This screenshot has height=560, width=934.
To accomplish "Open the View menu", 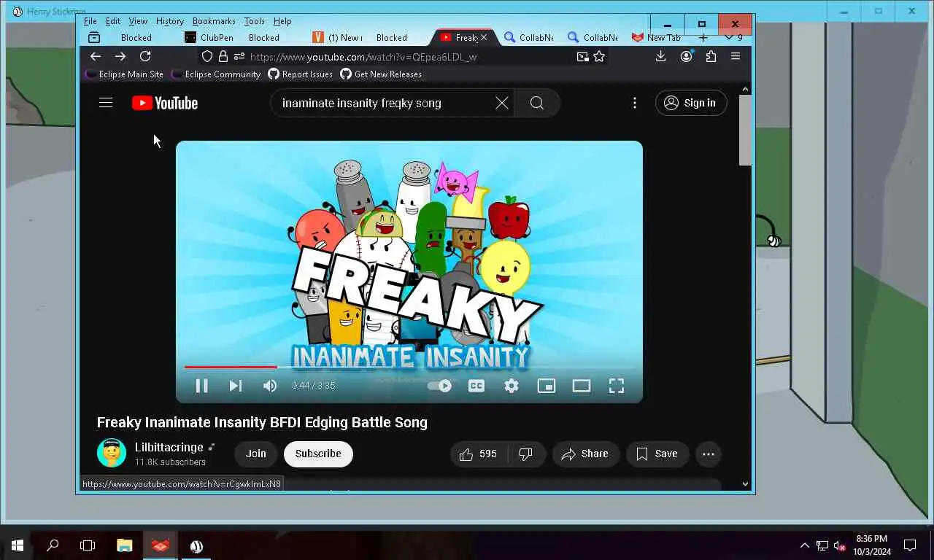I will click(x=138, y=21).
